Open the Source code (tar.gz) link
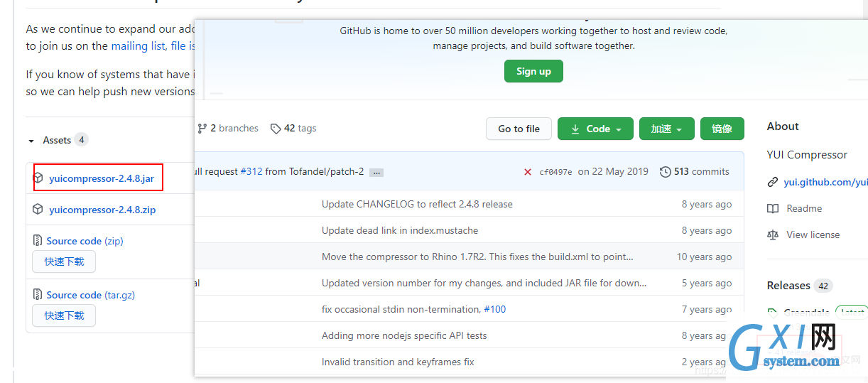Viewport: 868px width, 383px height. coord(90,295)
